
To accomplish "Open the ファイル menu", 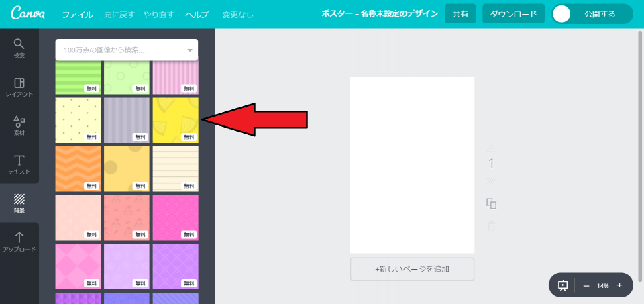I will click(x=78, y=15).
